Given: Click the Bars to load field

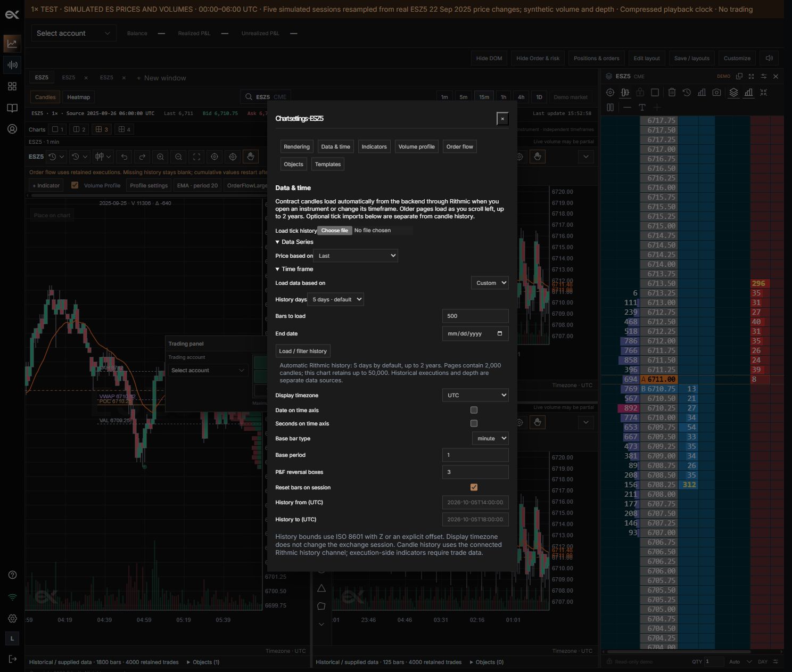Looking at the screenshot, I should (475, 316).
